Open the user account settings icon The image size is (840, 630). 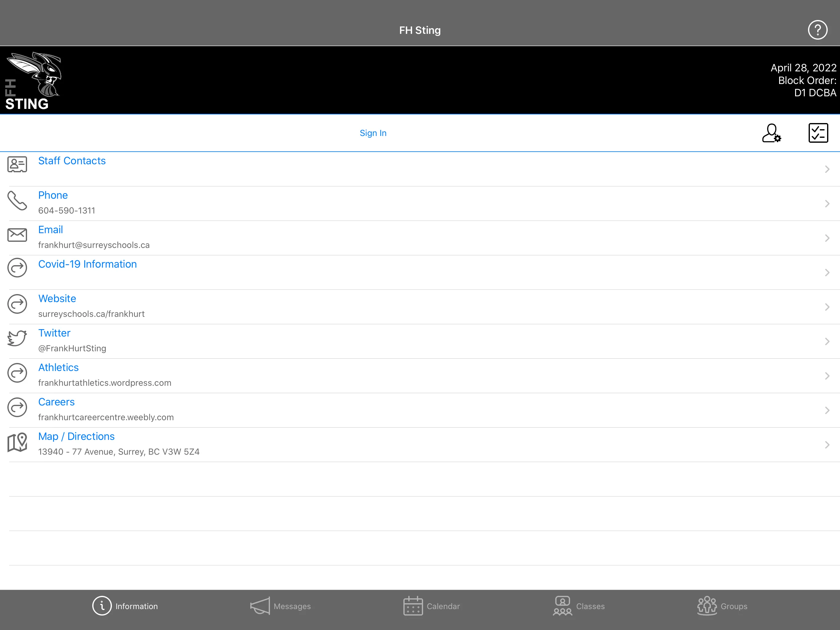(x=771, y=133)
